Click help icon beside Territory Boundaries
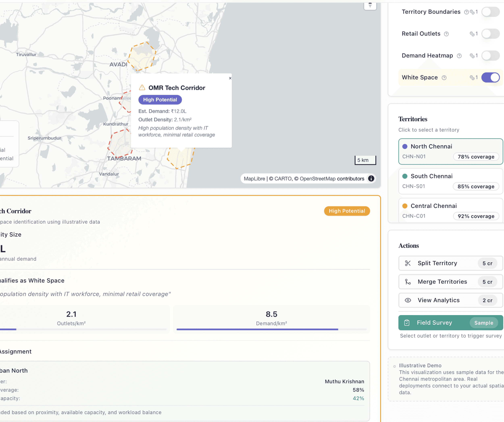This screenshot has height=422, width=504. click(466, 12)
